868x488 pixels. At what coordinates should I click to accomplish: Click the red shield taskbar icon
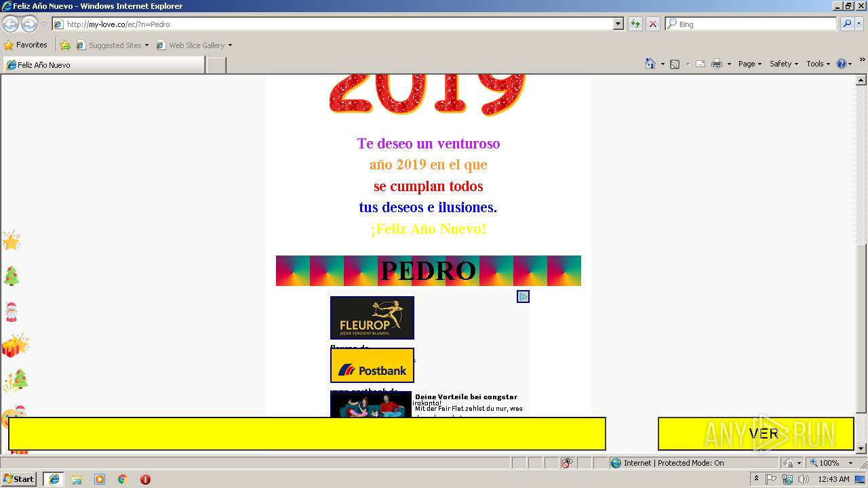[x=145, y=479]
